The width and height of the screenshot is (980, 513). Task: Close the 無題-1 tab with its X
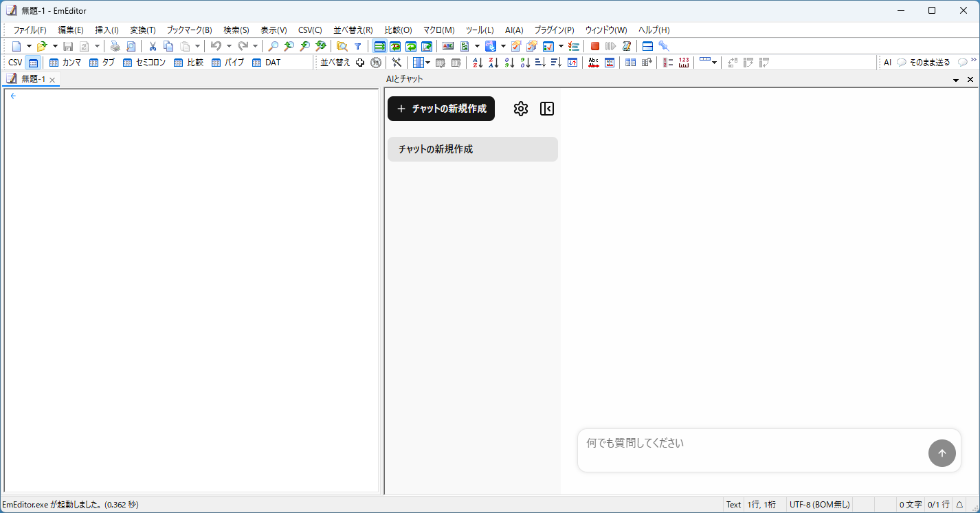pyautogui.click(x=52, y=80)
